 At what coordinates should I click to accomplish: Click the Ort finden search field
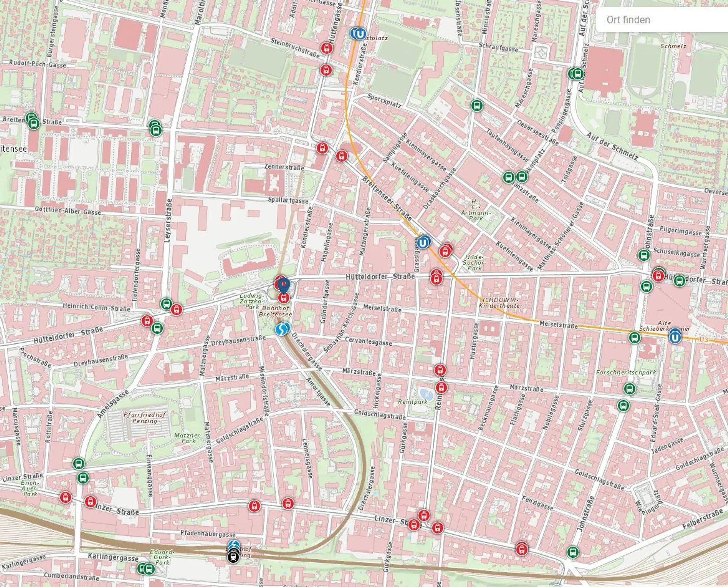[662, 20]
